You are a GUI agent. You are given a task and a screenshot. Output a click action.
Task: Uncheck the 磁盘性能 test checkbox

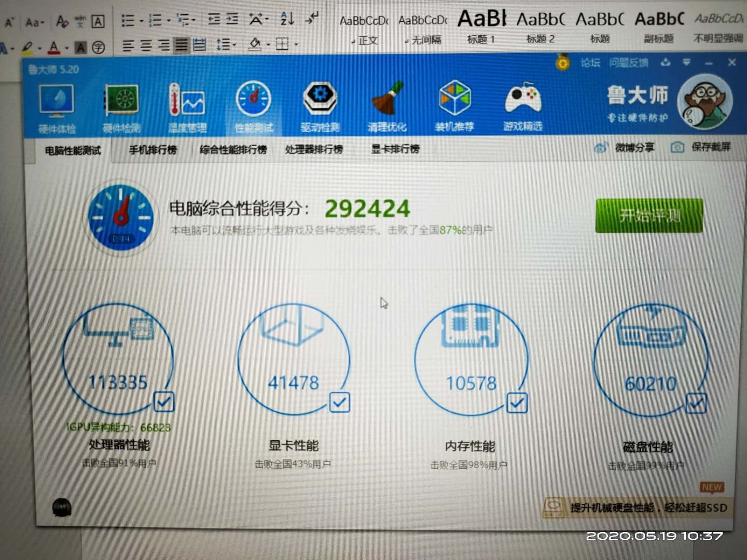coord(696,403)
